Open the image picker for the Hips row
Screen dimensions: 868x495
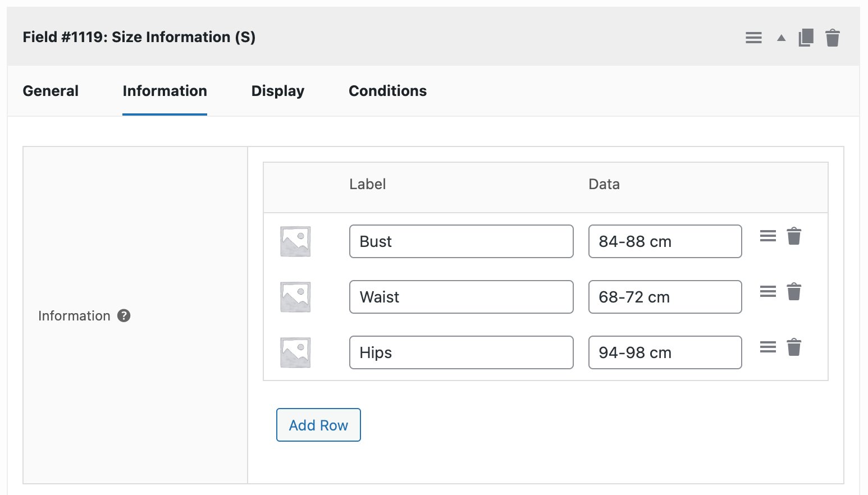point(295,352)
